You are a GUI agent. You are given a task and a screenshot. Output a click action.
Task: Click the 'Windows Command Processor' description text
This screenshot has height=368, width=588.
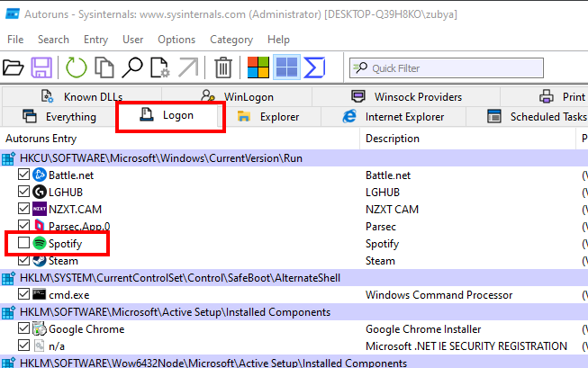(x=439, y=295)
